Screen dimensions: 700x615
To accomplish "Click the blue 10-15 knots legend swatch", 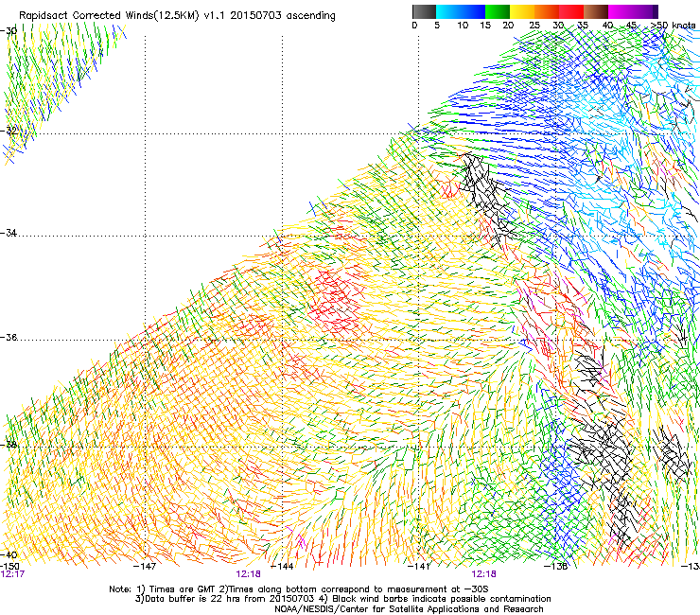I will 473,11.
